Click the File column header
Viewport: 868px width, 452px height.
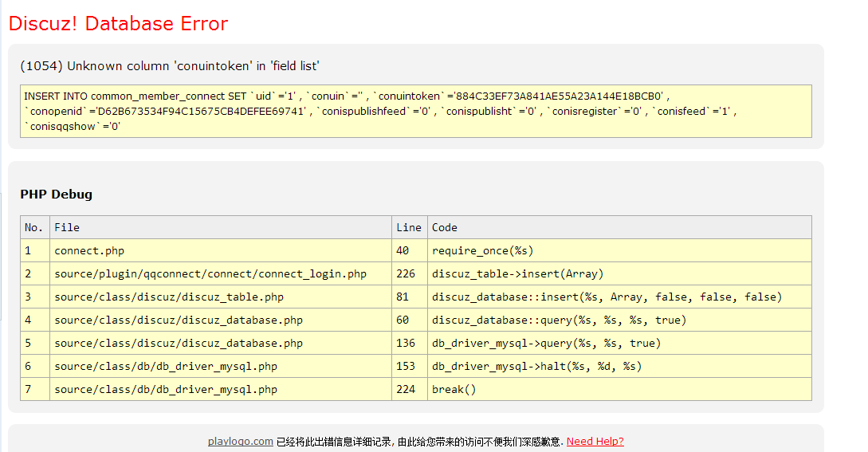[67, 227]
